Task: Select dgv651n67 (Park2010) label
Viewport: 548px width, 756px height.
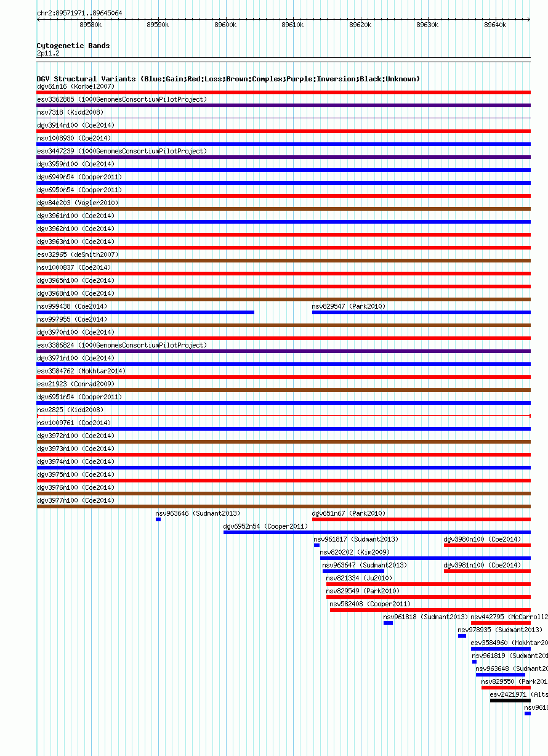Action: (x=349, y=514)
